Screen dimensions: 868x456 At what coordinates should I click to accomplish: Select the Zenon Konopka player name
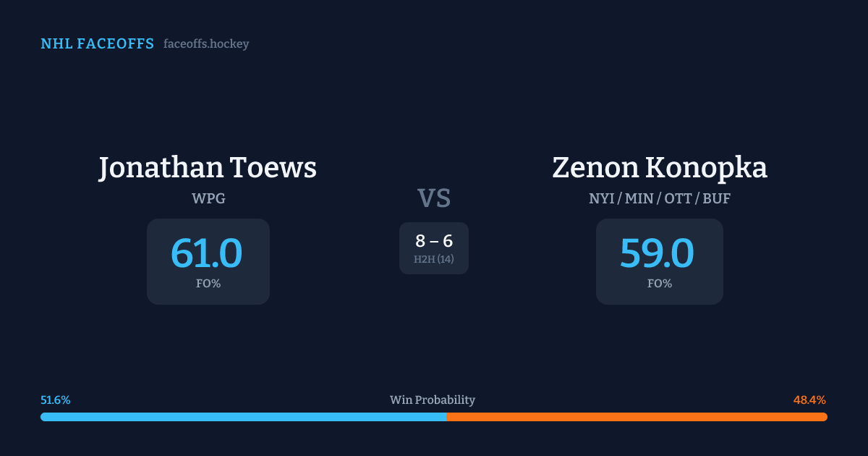click(x=660, y=168)
